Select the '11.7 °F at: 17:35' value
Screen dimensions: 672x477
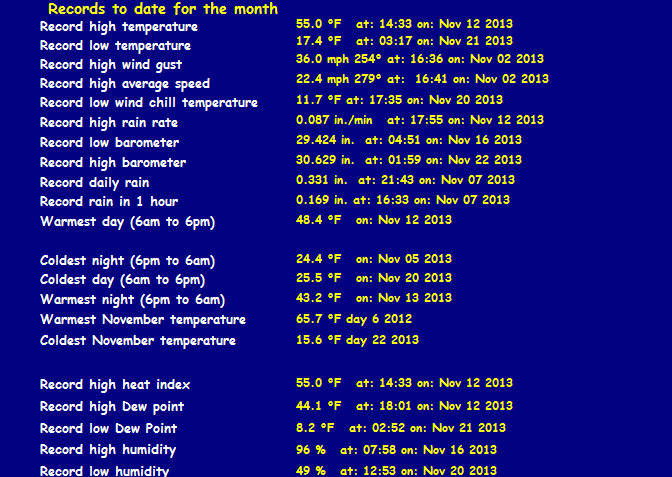point(349,100)
